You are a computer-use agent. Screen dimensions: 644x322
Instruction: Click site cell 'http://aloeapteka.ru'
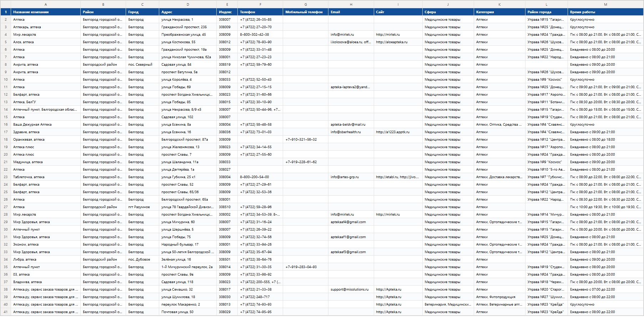tap(398, 42)
